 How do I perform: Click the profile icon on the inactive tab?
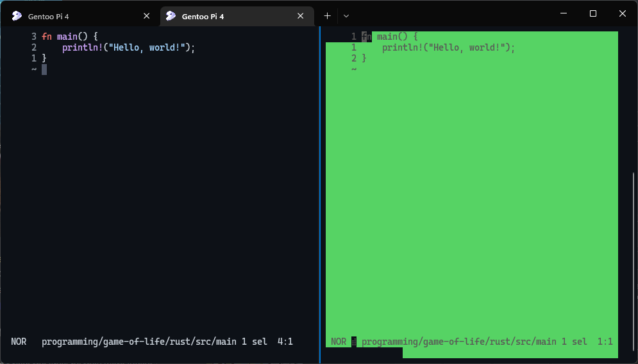pyautogui.click(x=17, y=16)
